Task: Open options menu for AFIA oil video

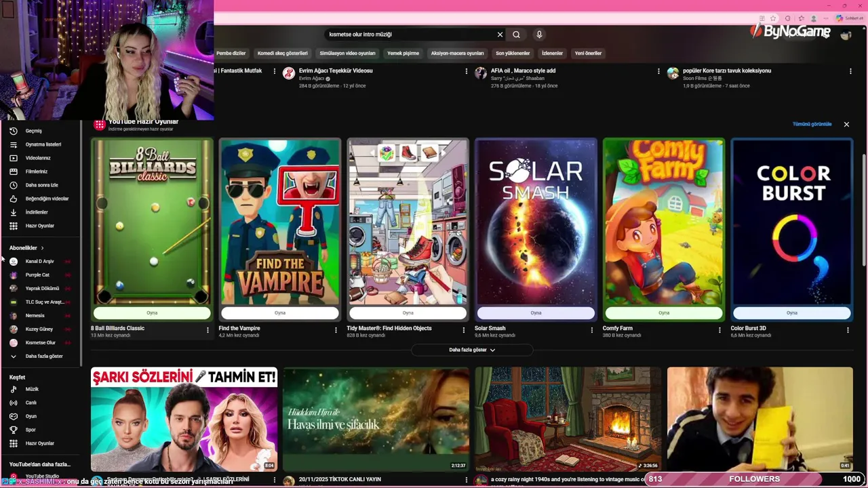Action: click(658, 71)
